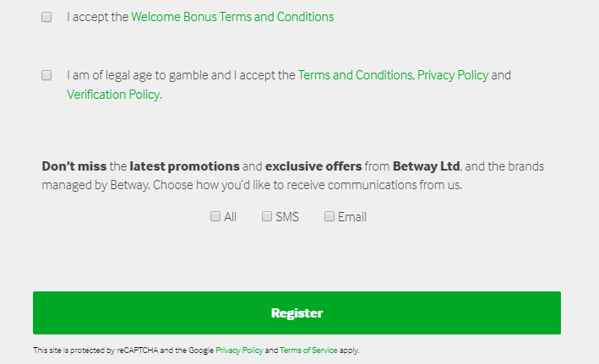Click the 'SMS' label text
This screenshot has height=364, width=599.
(287, 217)
